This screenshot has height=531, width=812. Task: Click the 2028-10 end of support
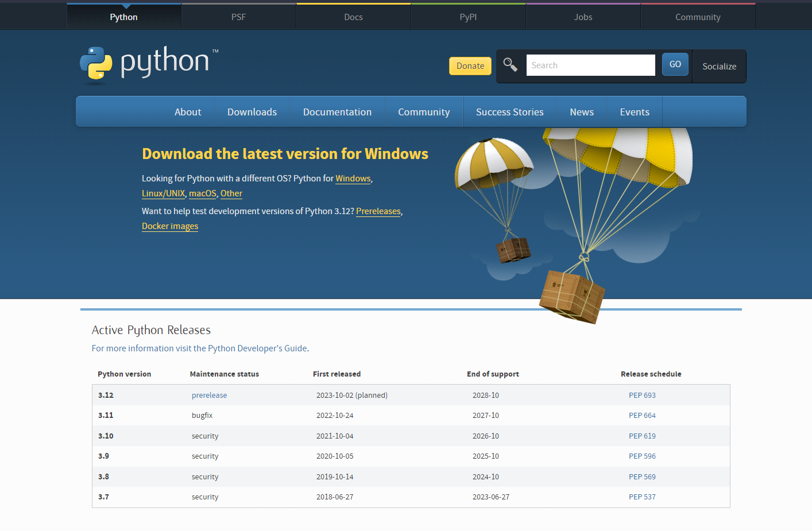[x=486, y=396]
